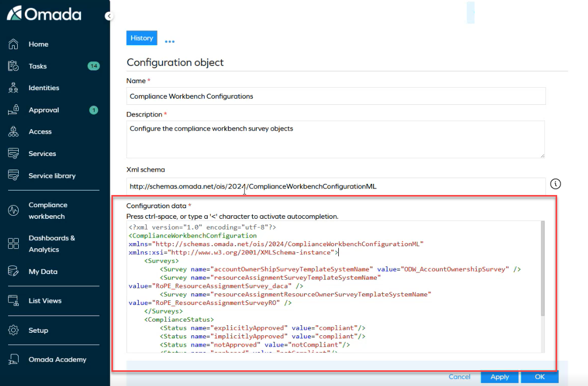Click the Approval hand-lock icon
The width and height of the screenshot is (588, 386).
(x=14, y=109)
